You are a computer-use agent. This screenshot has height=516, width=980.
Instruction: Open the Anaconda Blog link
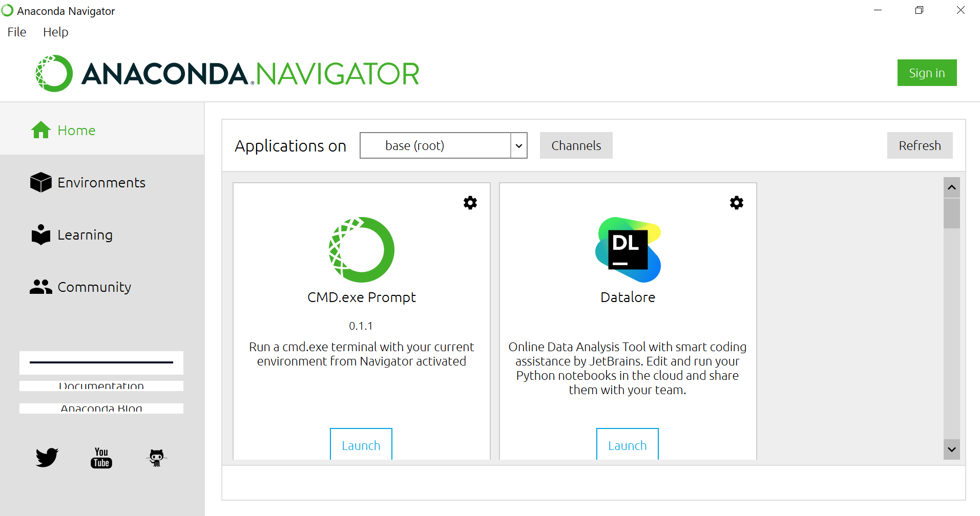click(101, 408)
